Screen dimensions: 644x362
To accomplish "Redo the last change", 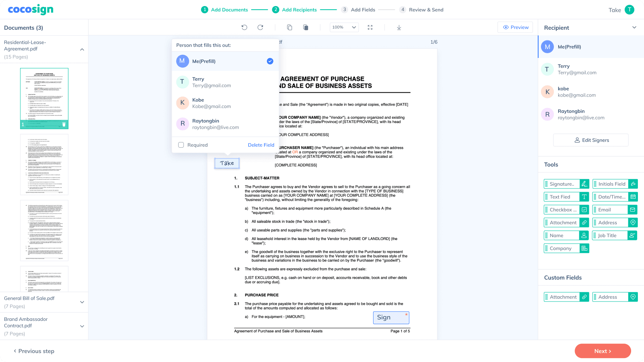I will 260,27.
